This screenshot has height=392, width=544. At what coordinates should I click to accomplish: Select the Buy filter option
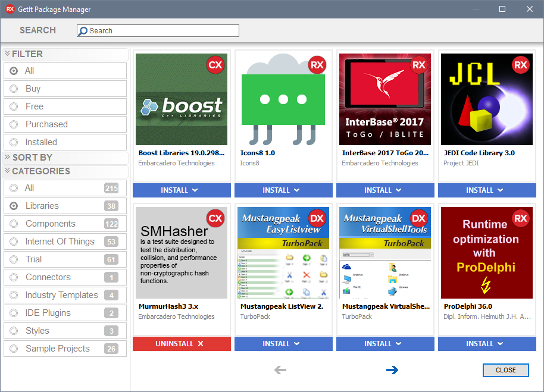point(65,89)
